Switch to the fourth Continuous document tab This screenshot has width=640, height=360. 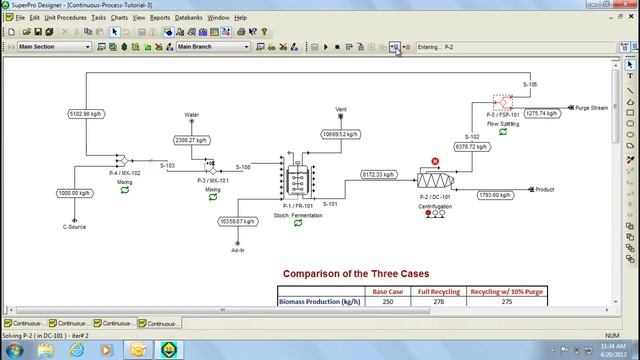(160, 324)
